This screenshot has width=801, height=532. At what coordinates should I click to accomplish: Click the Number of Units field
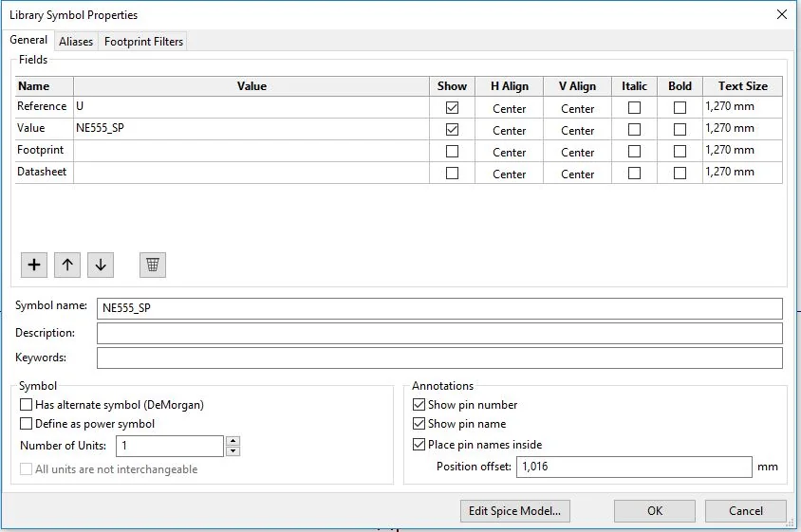(x=170, y=446)
